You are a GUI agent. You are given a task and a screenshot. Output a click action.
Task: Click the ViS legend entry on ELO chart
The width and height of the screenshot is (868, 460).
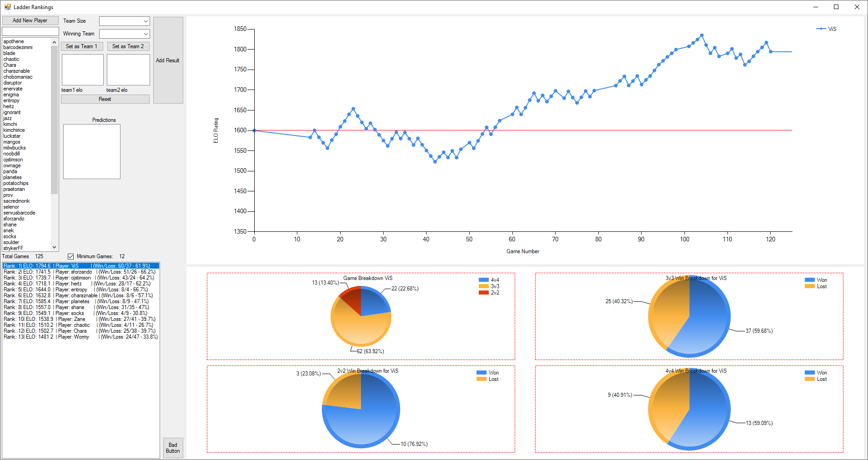coord(827,29)
